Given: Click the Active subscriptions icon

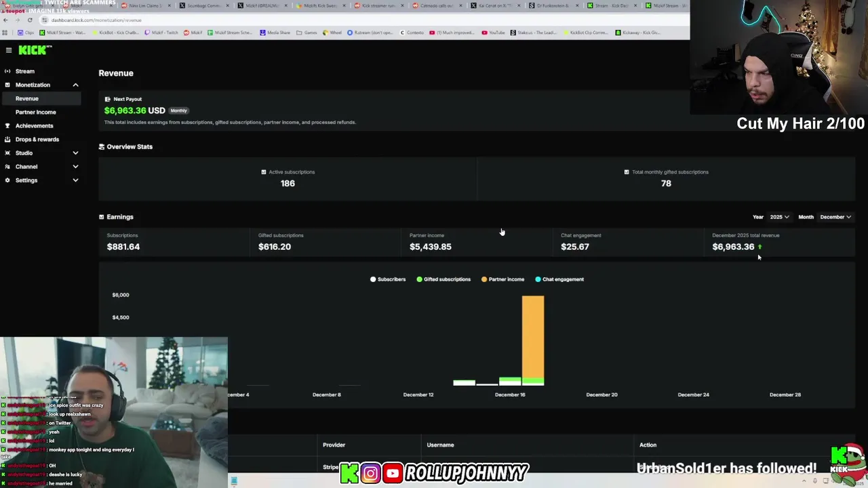Looking at the screenshot, I should pyautogui.click(x=264, y=172).
